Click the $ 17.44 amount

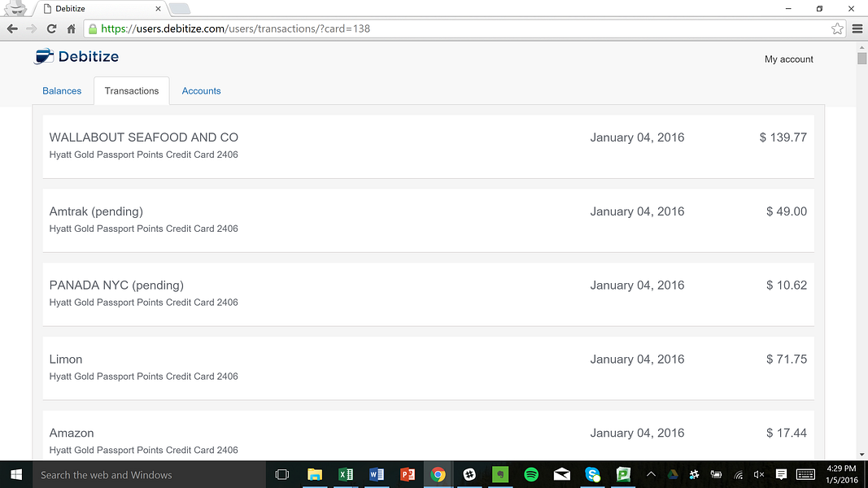click(x=787, y=433)
